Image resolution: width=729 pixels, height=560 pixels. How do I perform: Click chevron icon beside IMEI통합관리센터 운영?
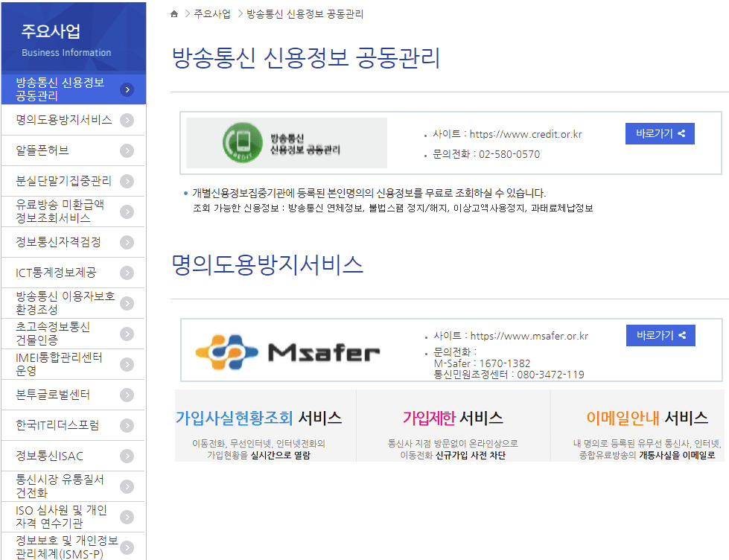(x=127, y=365)
